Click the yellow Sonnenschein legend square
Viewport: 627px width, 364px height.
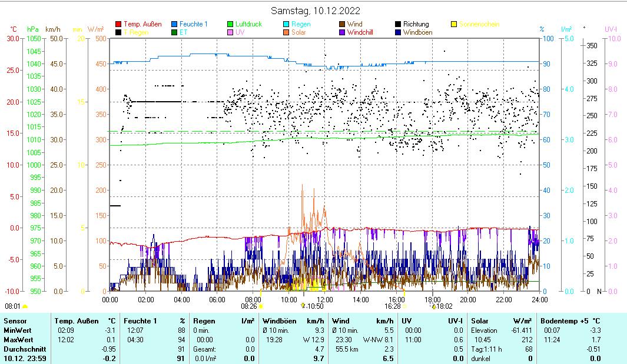[454, 25]
